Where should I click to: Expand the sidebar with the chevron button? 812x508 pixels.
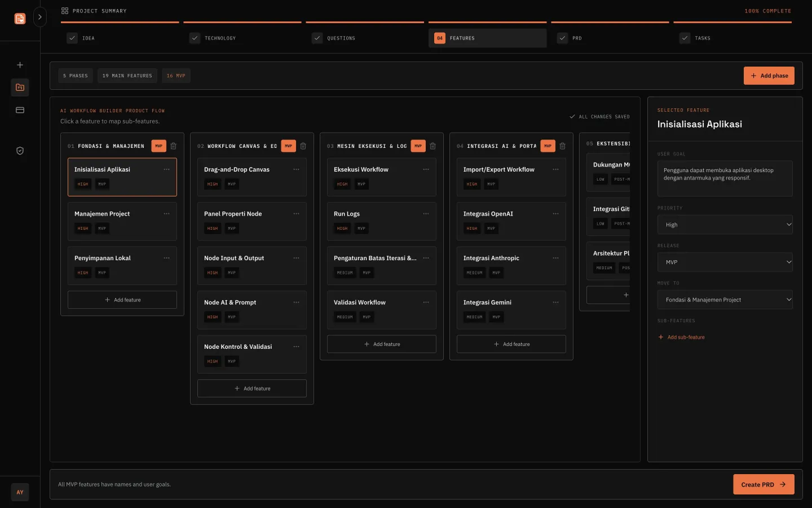[39, 17]
